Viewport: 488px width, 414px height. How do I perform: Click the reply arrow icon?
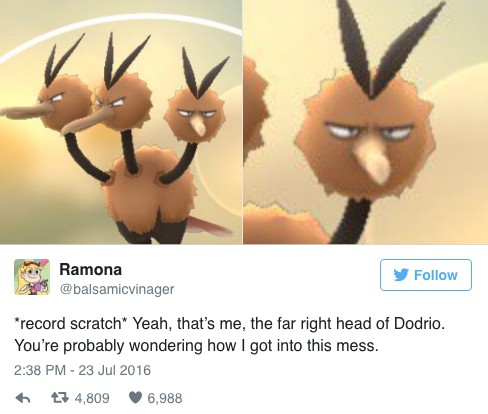[x=23, y=398]
